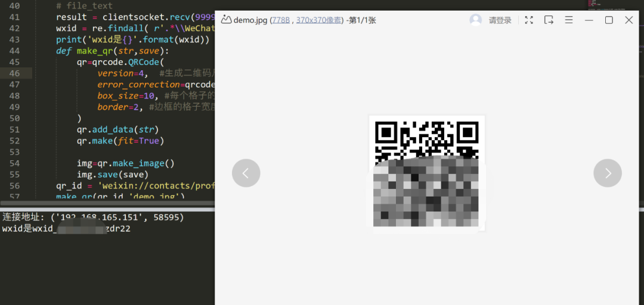Screen dimensions: 644x305
Task: Enter fullscreen mode in the image viewer
Action: click(529, 20)
